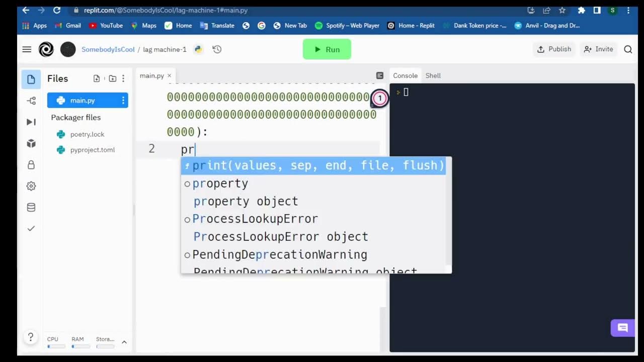Open the Apps bookmark
The height and width of the screenshot is (362, 644).
34,26
